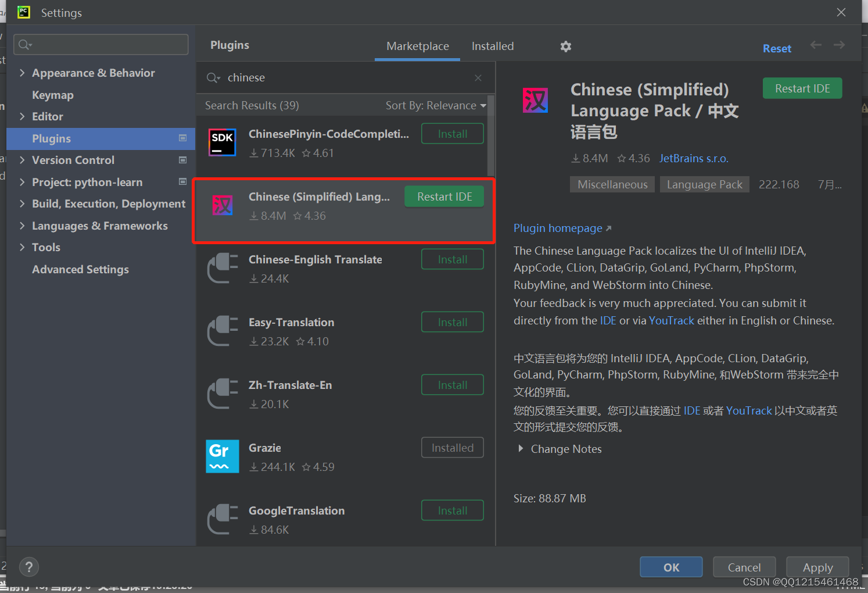Click the YouTrack link in Chinese description
868x593 pixels.
click(749, 410)
